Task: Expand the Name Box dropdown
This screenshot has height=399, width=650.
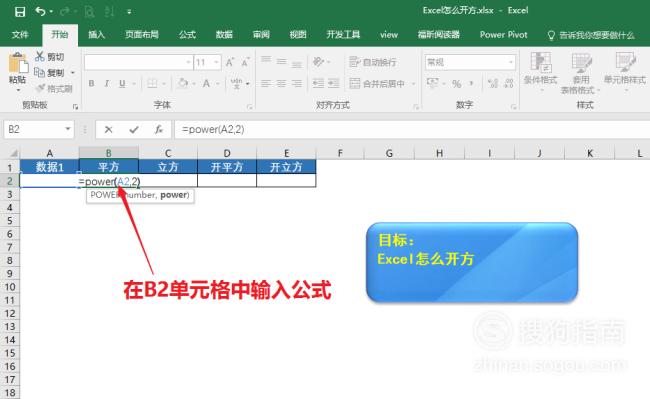Action: [68, 129]
